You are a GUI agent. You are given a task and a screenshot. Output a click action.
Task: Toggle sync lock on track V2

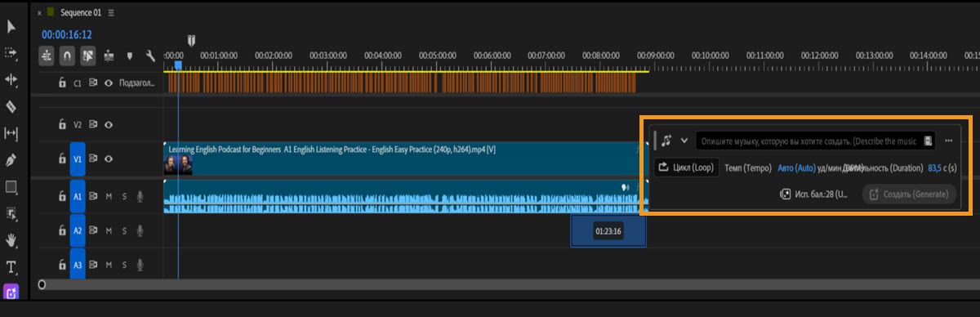point(93,125)
